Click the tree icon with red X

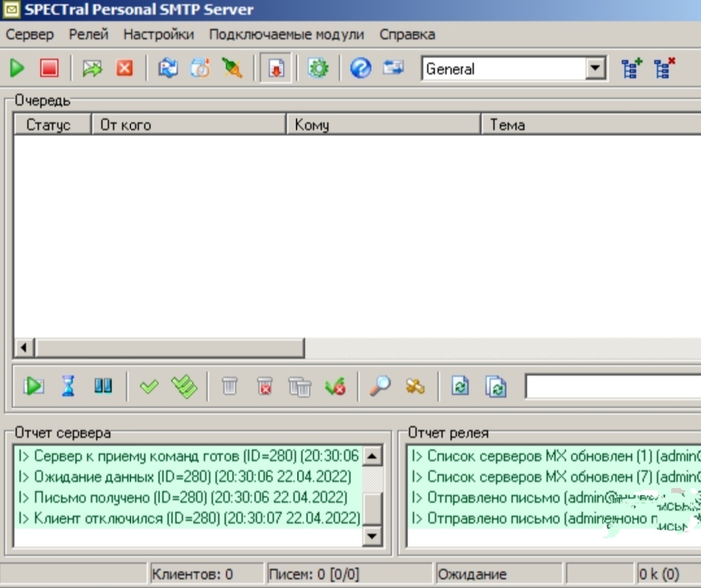665,68
